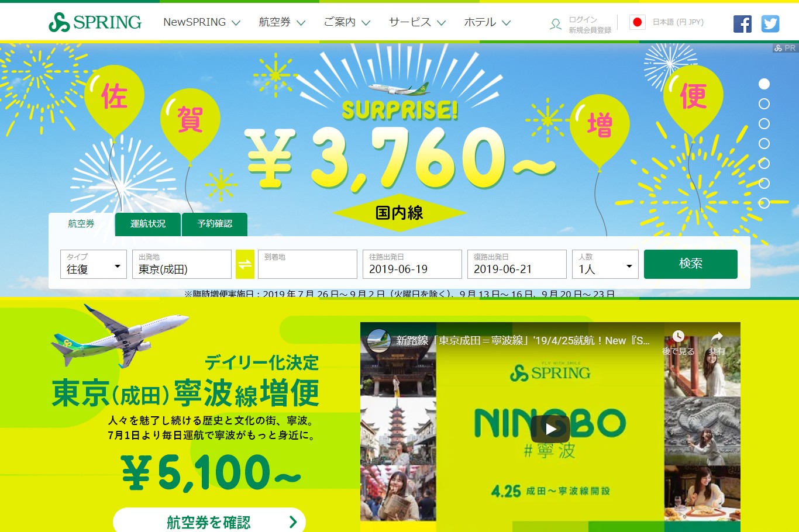Click the video's share icon
Screen dimensions: 799x532
(x=717, y=343)
